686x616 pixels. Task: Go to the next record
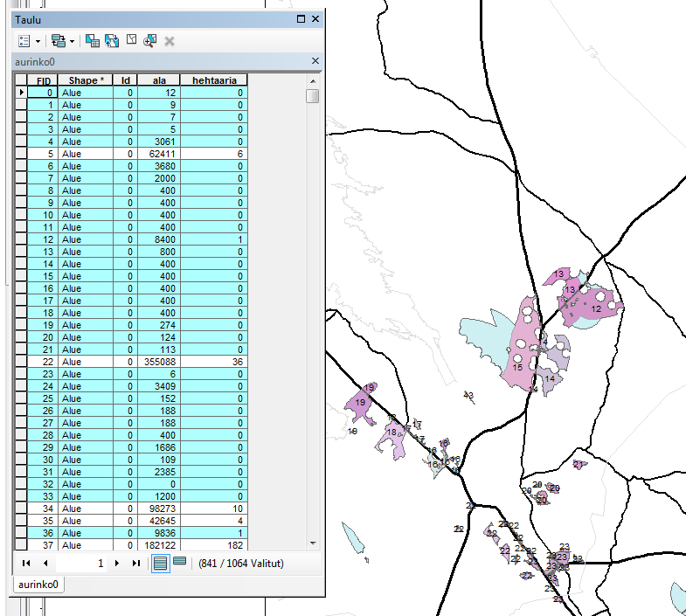tap(117, 563)
